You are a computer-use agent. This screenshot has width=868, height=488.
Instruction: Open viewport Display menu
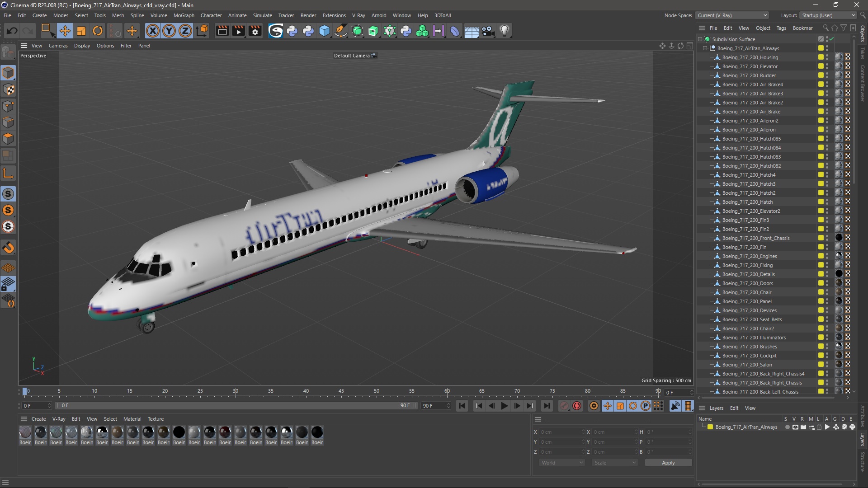82,46
